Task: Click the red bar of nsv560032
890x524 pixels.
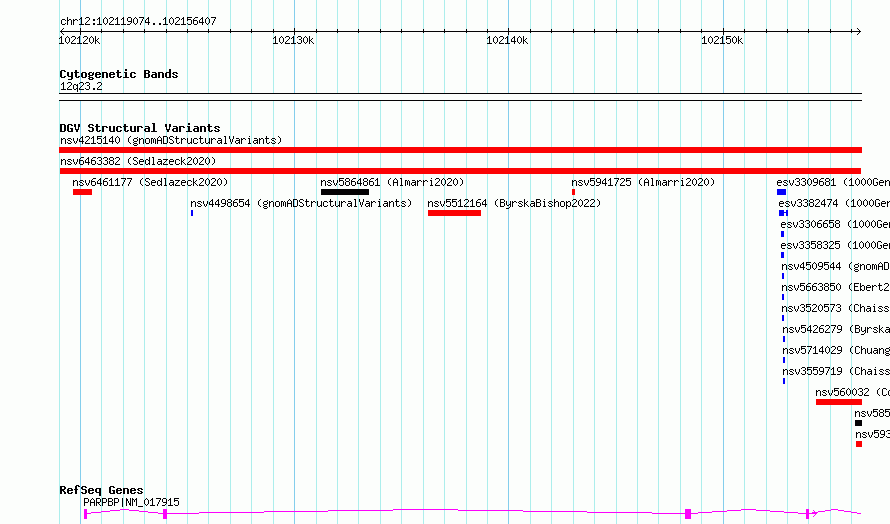Action: pyautogui.click(x=839, y=402)
